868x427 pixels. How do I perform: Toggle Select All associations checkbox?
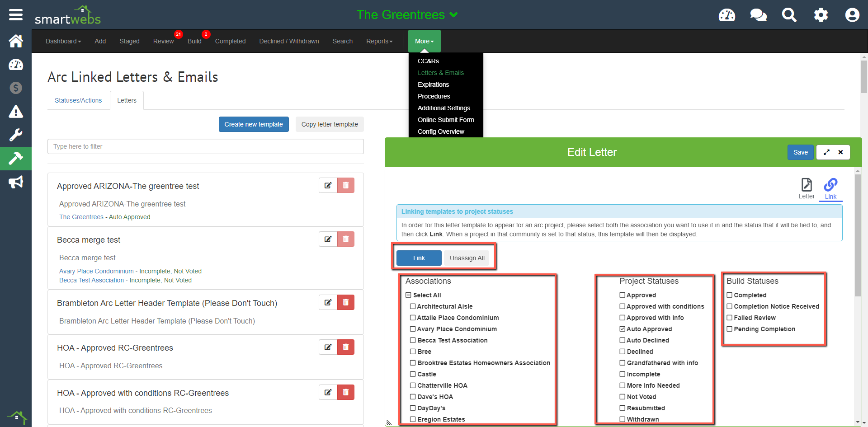coord(408,295)
